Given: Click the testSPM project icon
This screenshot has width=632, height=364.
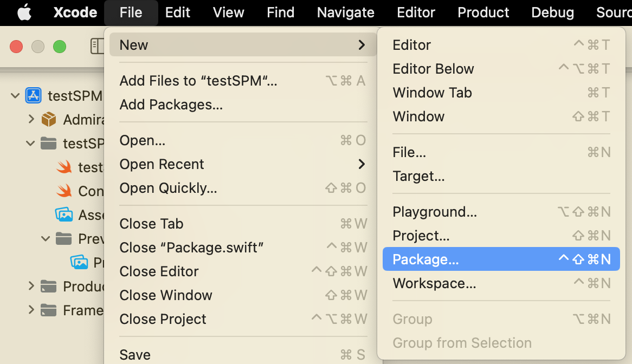Looking at the screenshot, I should pos(33,95).
